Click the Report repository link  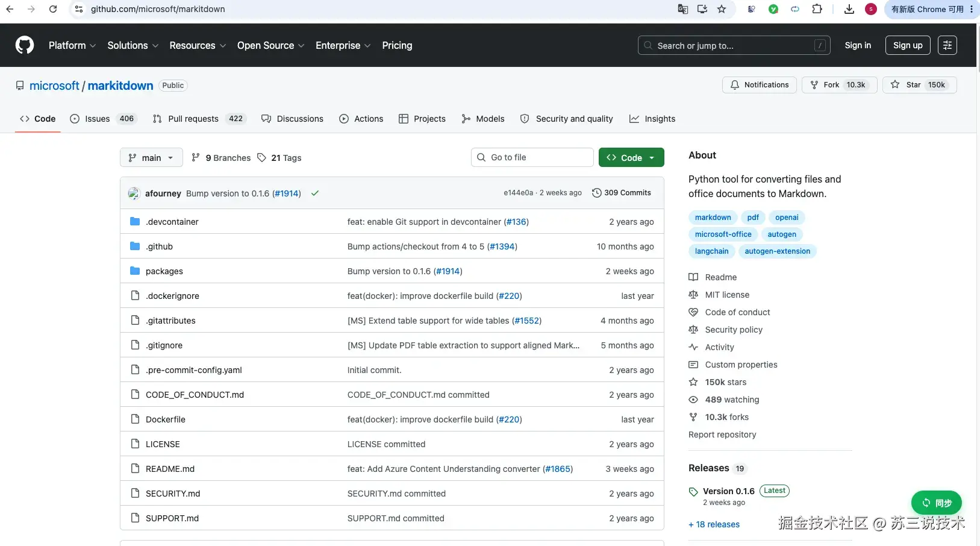point(722,435)
